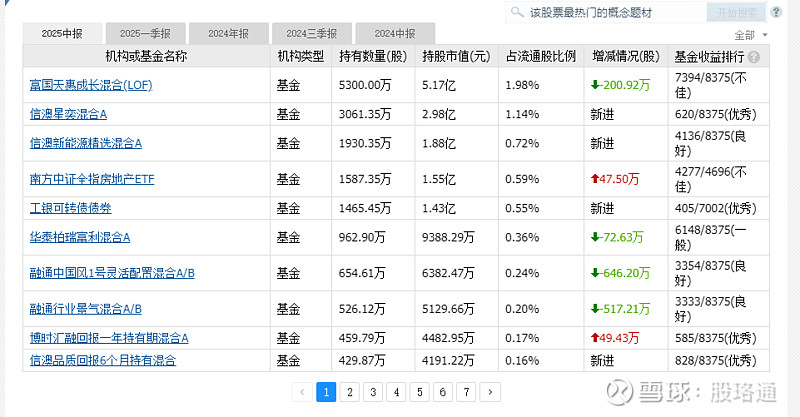Click the 增减情况(股) column header
The width and height of the screenshot is (800, 417).
pyautogui.click(x=626, y=56)
